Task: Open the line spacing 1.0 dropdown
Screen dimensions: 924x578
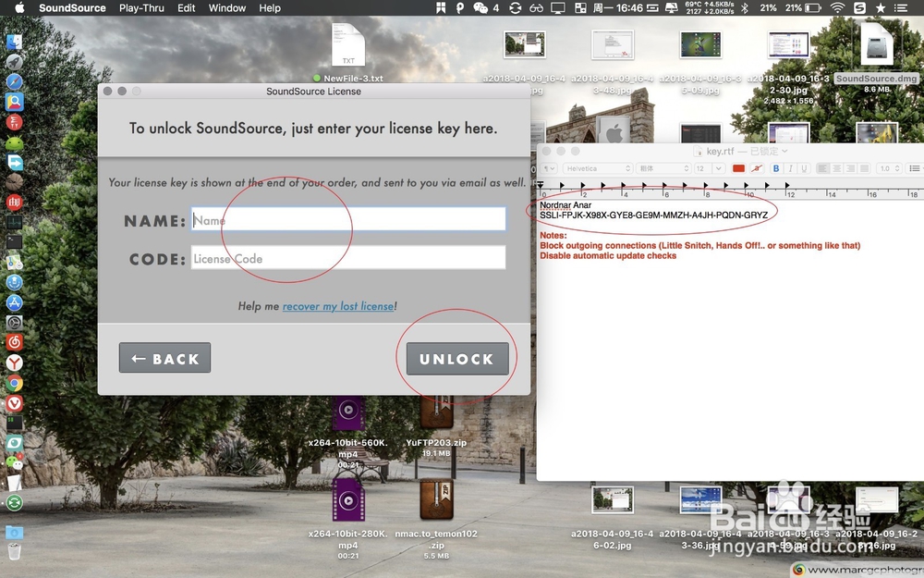Action: 887,168
